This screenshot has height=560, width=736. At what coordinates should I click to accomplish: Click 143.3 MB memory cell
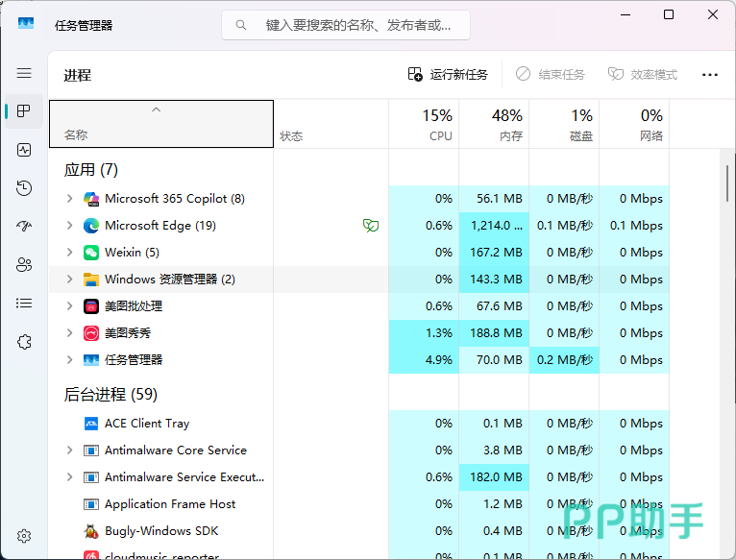[x=494, y=280]
